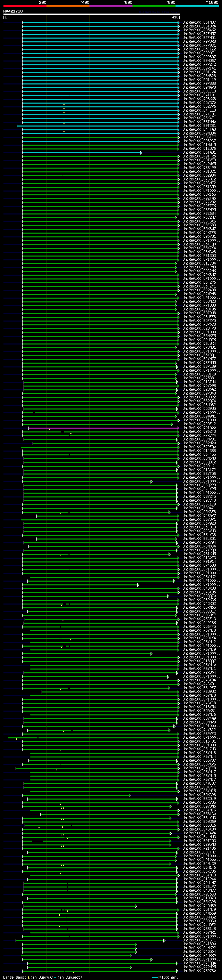Open UniRef100_O74538 from the list
Image resolution: width=222 pixels, height=980 pixels.
(199, 565)
